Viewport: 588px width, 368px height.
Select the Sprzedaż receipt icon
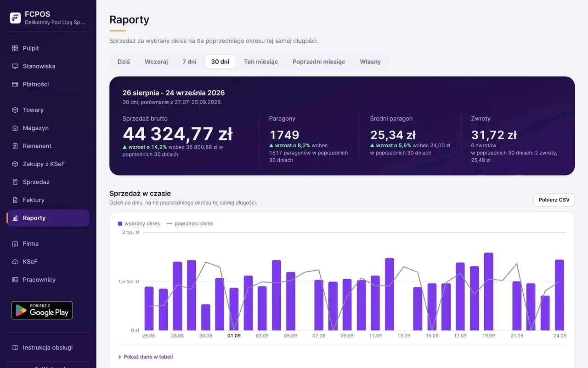click(15, 182)
